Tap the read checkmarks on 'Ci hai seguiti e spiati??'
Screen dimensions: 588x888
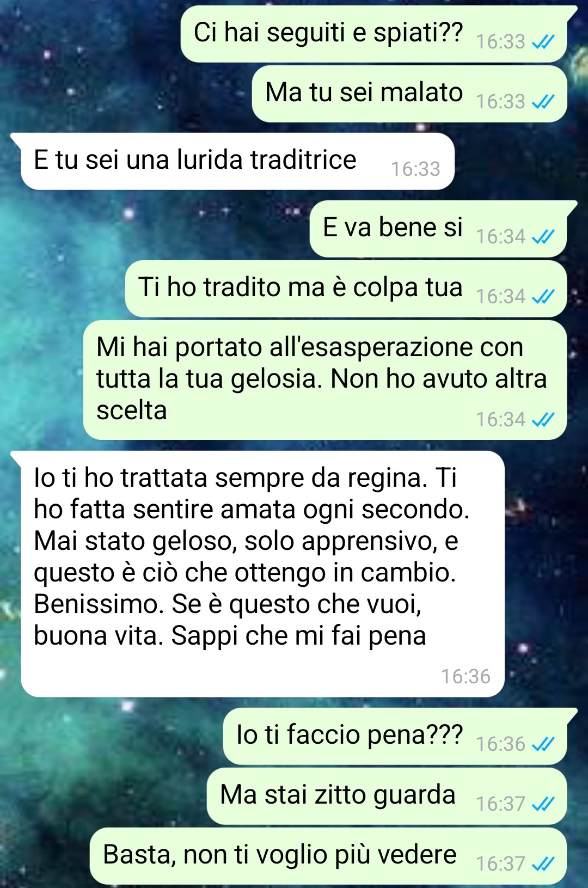(543, 42)
